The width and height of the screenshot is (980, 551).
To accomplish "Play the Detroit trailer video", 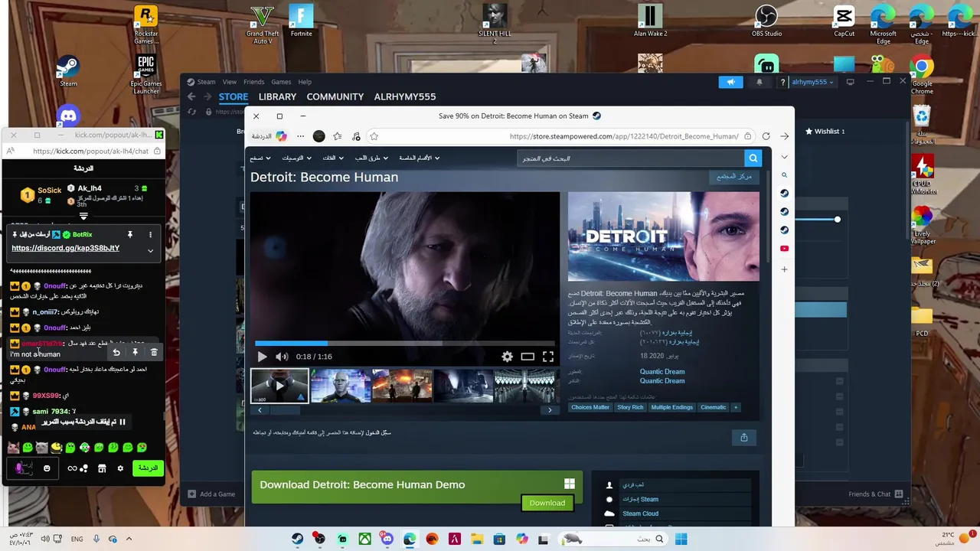I will coord(262,357).
